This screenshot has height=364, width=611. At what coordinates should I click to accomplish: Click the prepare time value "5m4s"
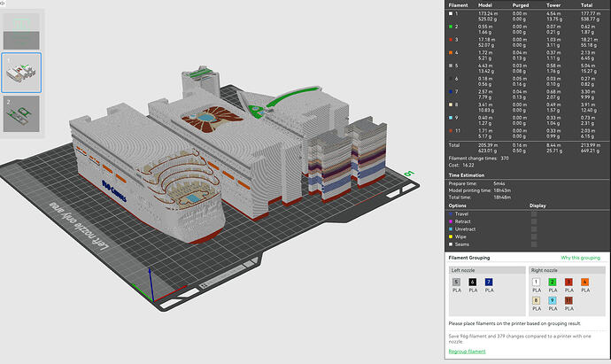click(x=499, y=183)
